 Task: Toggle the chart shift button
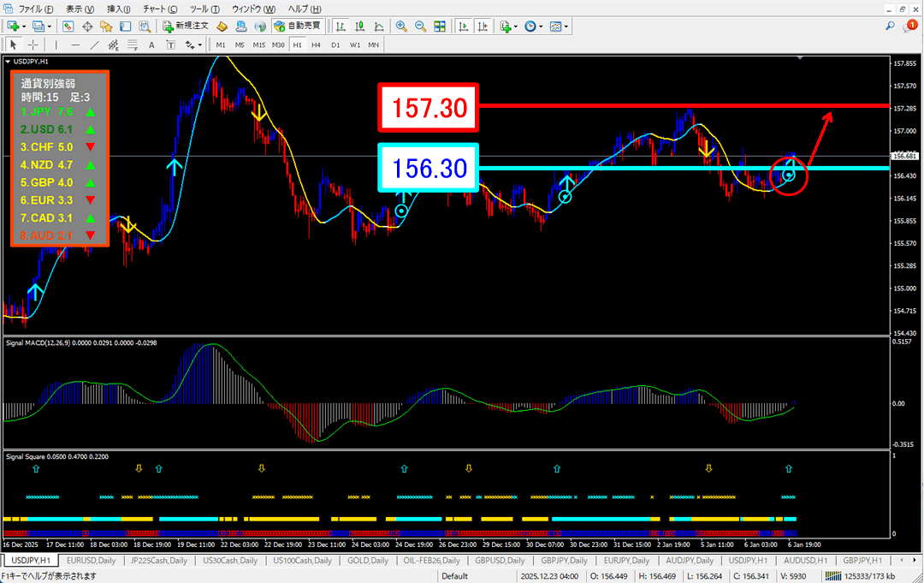483,27
